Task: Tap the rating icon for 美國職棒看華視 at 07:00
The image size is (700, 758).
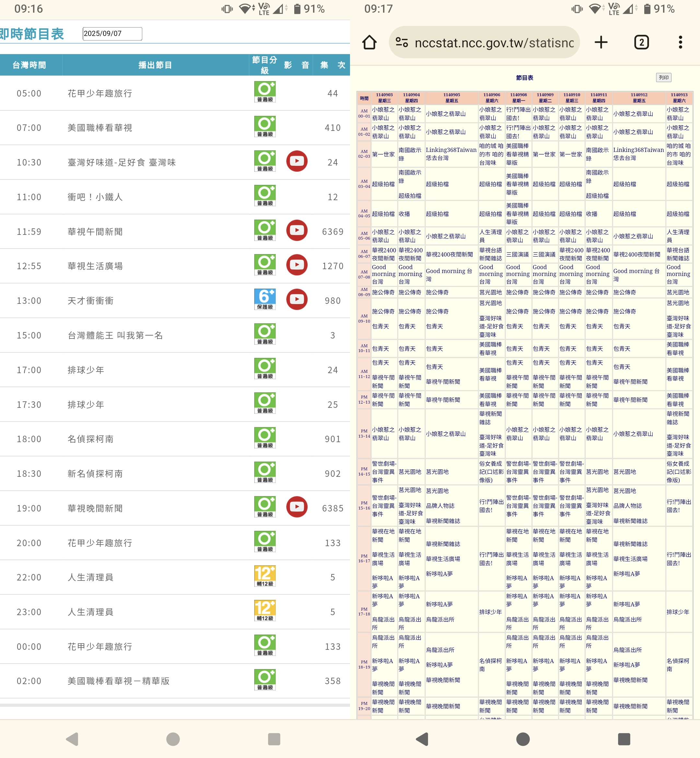Action: click(x=265, y=126)
